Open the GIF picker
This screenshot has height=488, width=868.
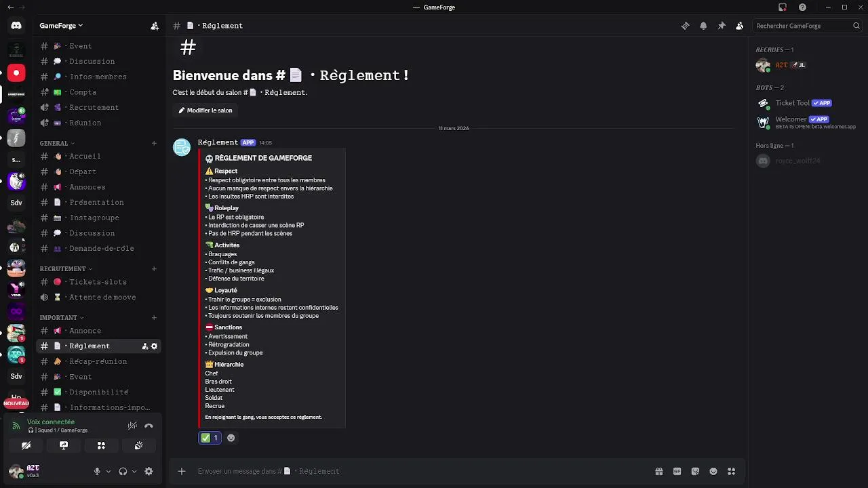(677, 471)
